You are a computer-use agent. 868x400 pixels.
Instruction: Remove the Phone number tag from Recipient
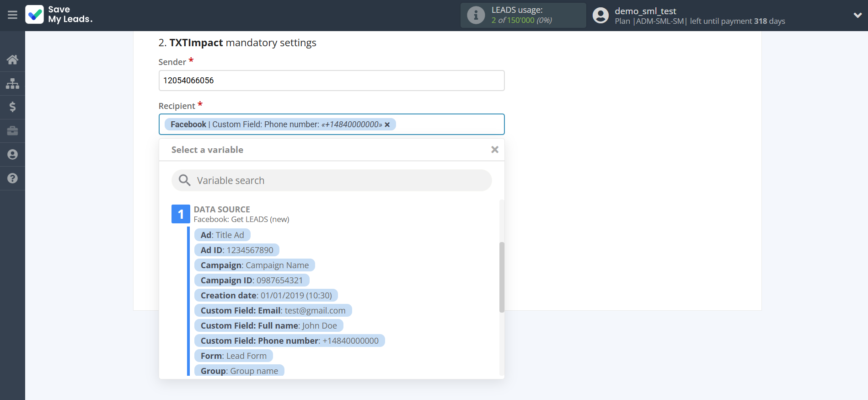(x=387, y=124)
